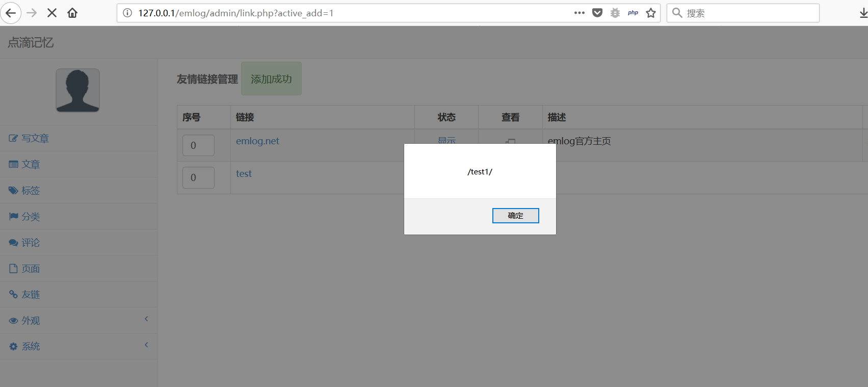
Task: Bookmark this page with star icon
Action: click(x=651, y=13)
